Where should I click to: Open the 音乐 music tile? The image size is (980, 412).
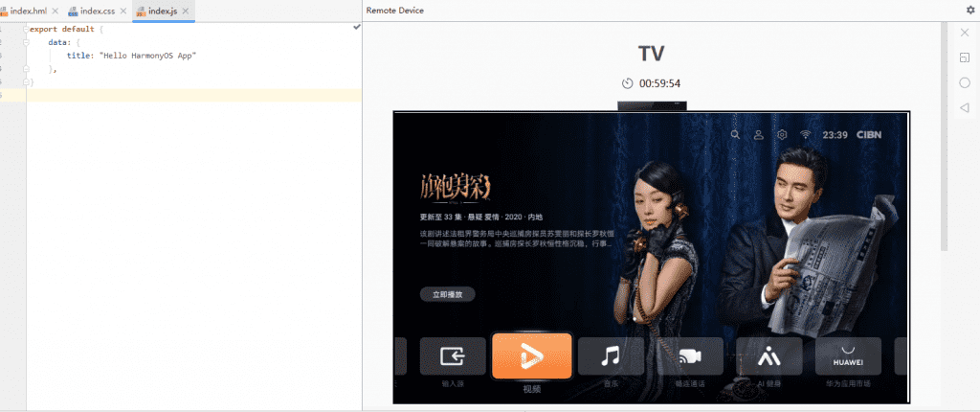[611, 356]
